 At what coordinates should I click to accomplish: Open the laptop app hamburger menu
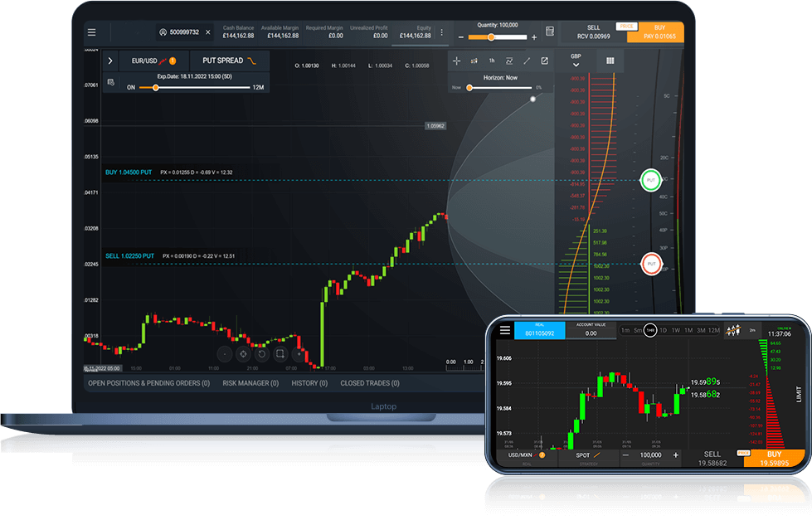(92, 32)
